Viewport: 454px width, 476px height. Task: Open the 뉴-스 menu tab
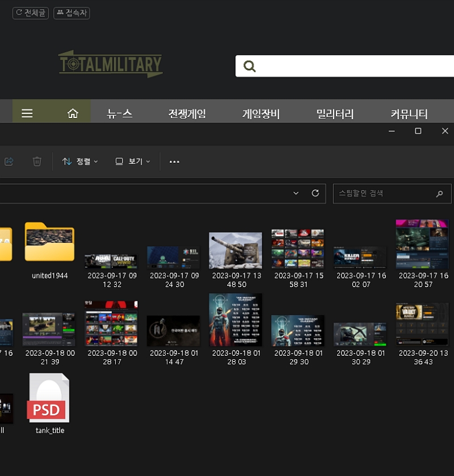(x=120, y=114)
